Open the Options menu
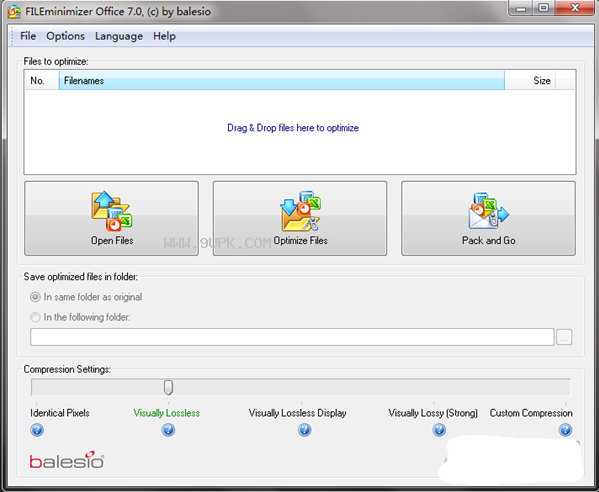 tap(65, 36)
